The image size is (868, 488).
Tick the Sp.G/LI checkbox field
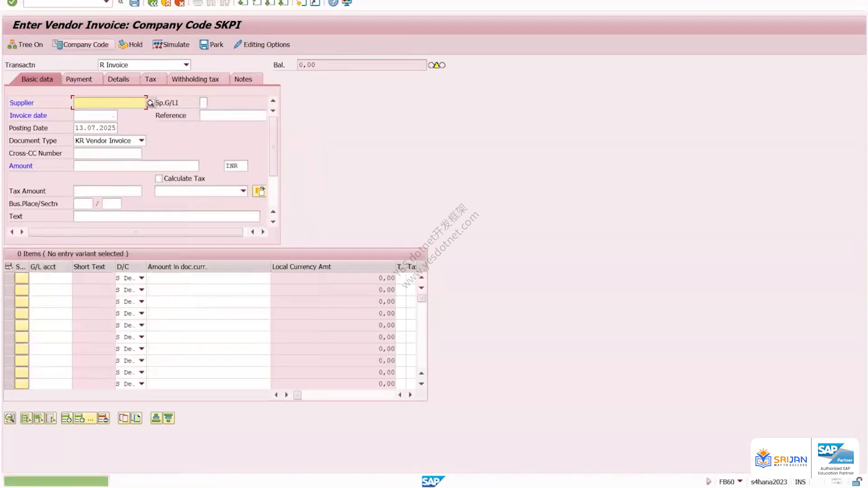click(x=203, y=103)
